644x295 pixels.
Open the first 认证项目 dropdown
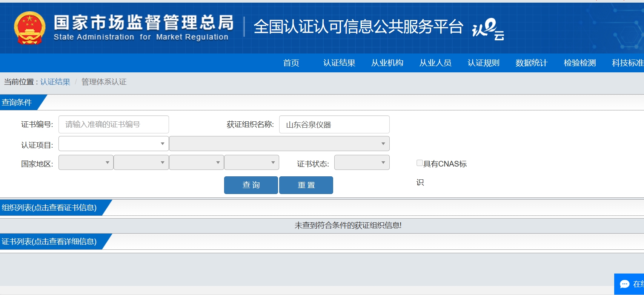(114, 144)
